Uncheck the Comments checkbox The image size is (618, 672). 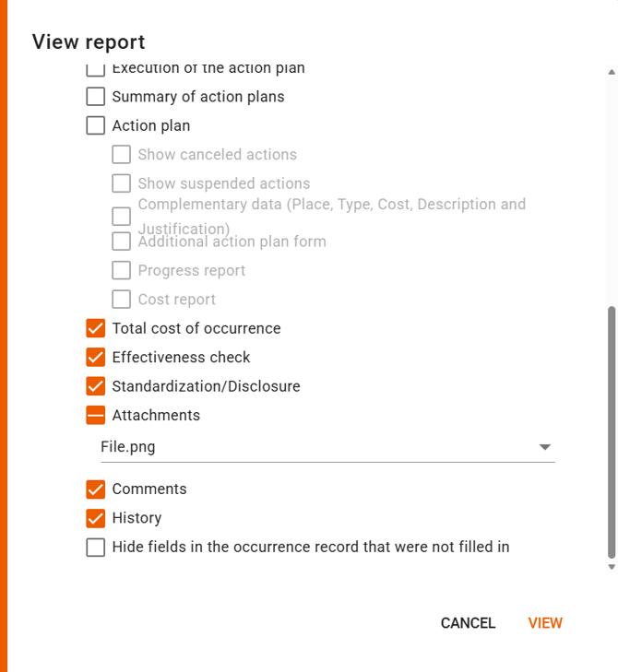pyautogui.click(x=96, y=489)
